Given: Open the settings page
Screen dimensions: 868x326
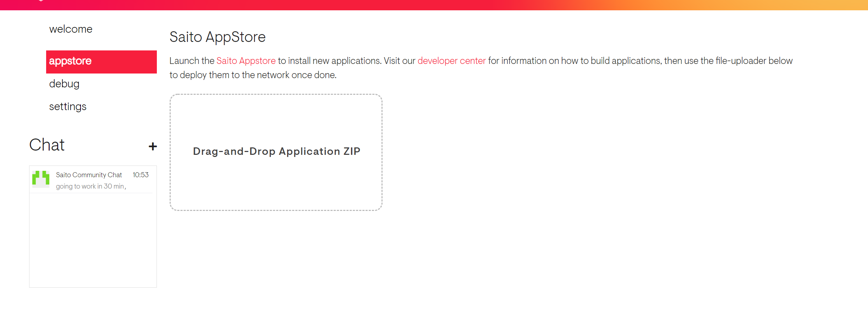Looking at the screenshot, I should click(x=68, y=107).
